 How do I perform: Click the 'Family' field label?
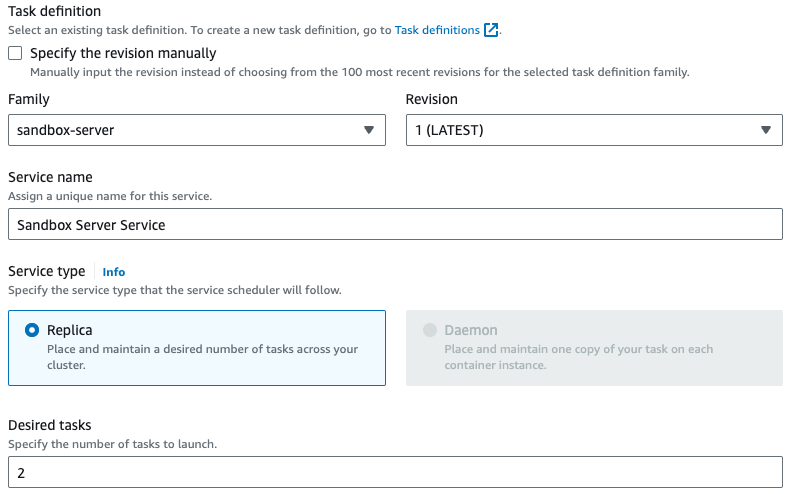[x=29, y=99]
